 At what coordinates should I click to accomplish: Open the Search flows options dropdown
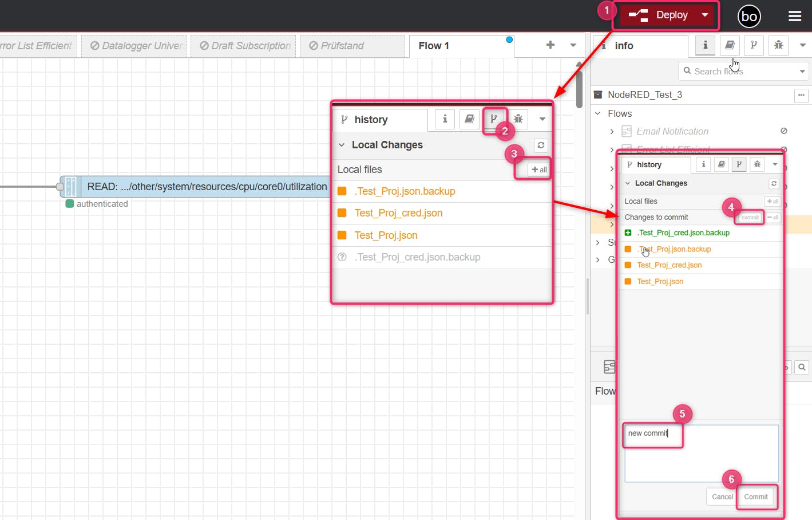pyautogui.click(x=802, y=72)
